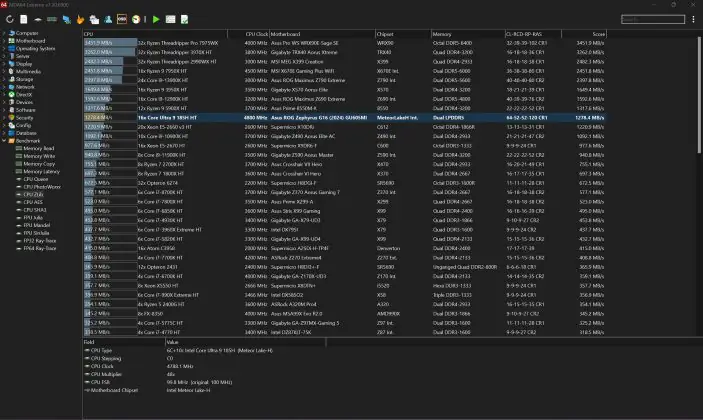703x420 pixels.
Task: Select the 32x Opteron 6274 row
Action: pyautogui.click(x=344, y=183)
